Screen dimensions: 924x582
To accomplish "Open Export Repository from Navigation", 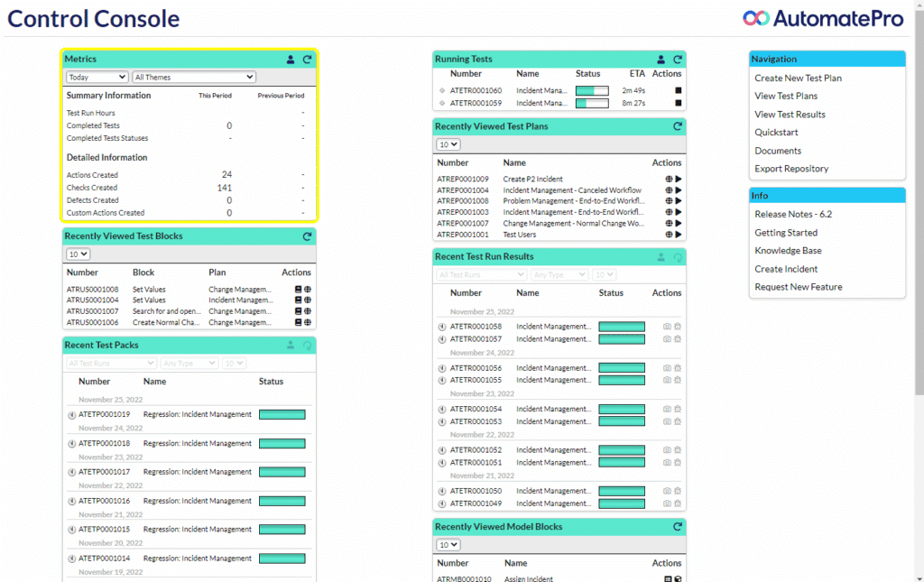I will (791, 169).
